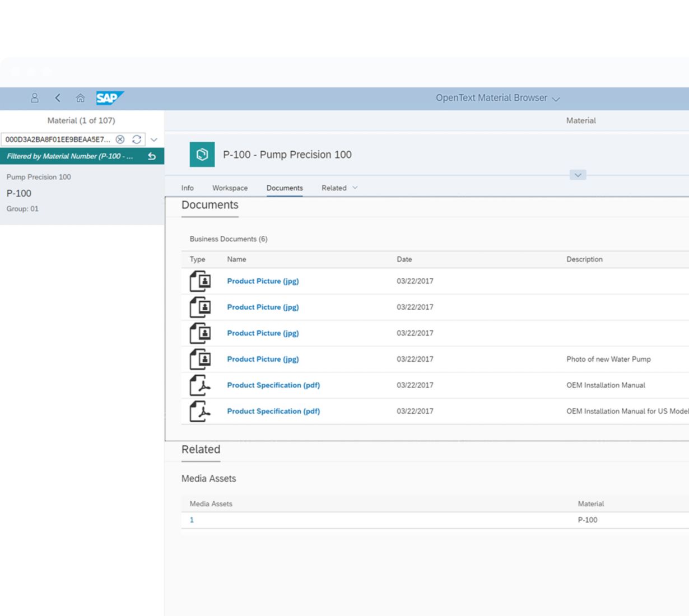Viewport: 689px width, 616px height.
Task: Open media asset link 1
Action: tap(192, 520)
